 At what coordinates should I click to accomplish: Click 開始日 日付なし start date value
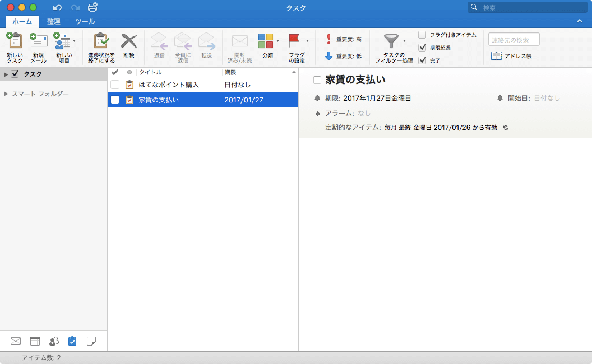(x=547, y=98)
